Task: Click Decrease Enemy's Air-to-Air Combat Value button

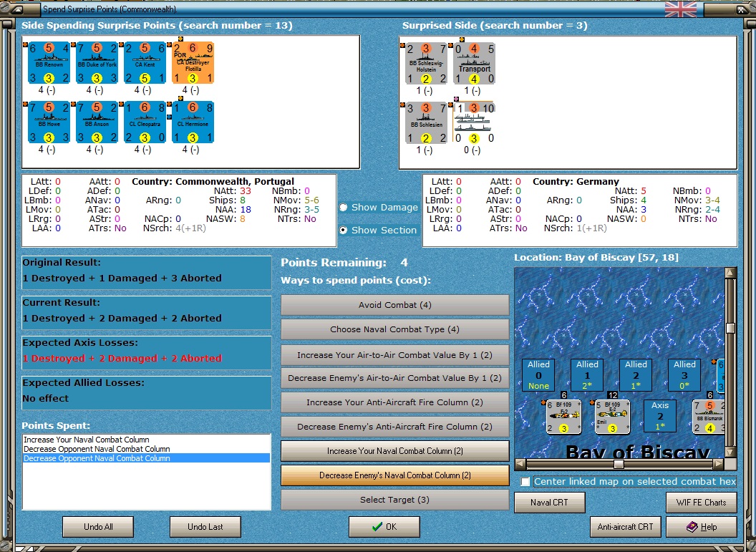Action: tap(395, 378)
